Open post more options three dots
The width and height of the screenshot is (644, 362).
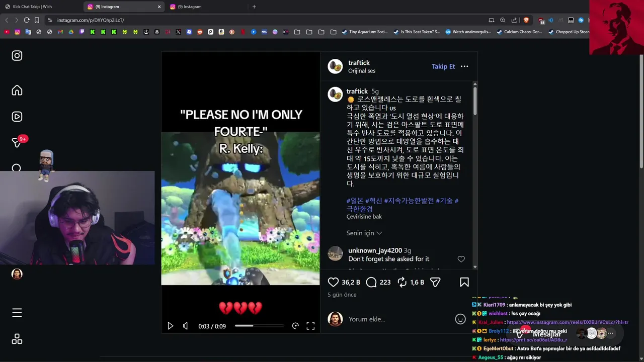click(x=464, y=66)
